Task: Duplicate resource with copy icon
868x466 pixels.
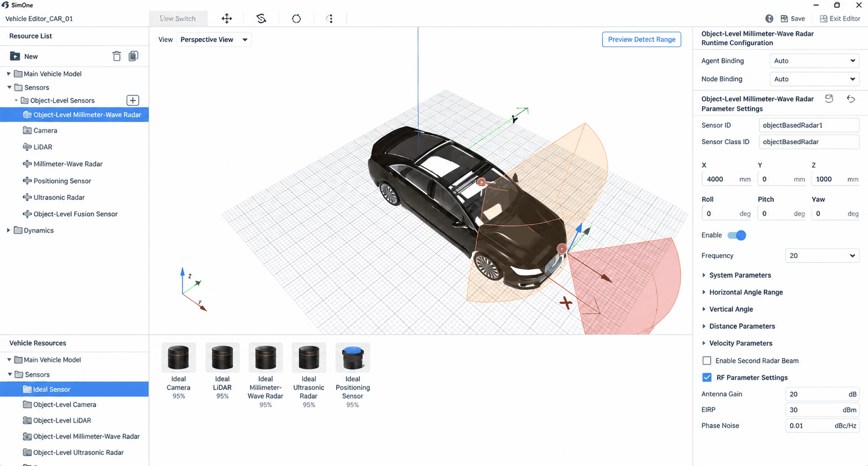Action: tap(133, 56)
